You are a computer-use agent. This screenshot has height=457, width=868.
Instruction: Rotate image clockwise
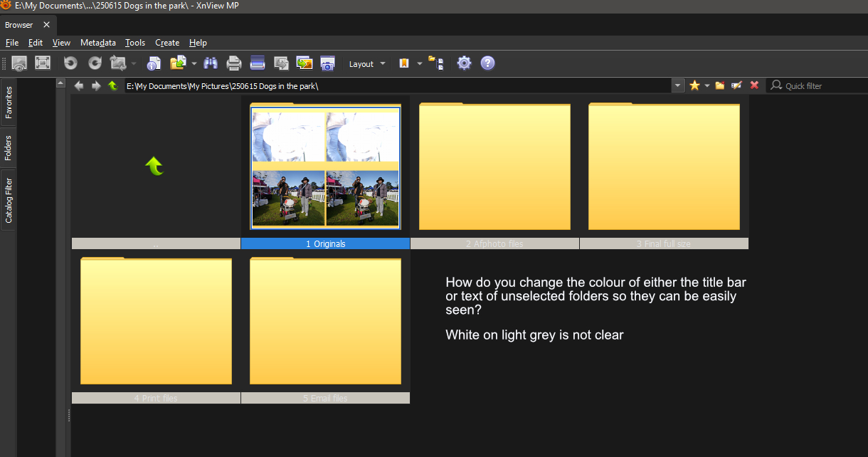[95, 63]
